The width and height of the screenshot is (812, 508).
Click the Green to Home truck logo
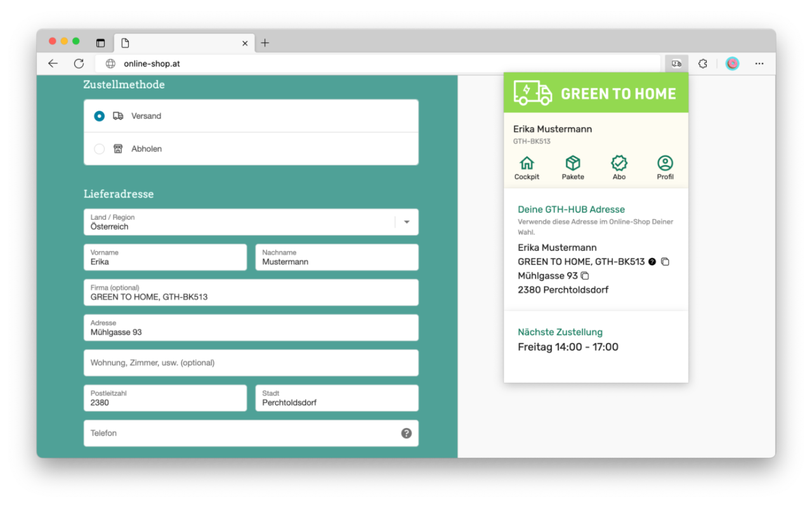533,93
